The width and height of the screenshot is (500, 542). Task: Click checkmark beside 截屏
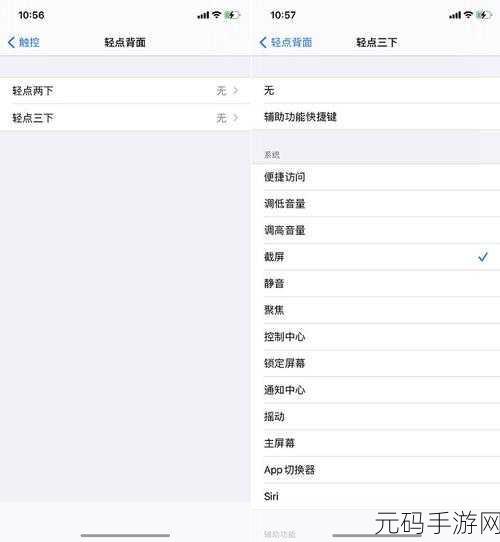[483, 257]
